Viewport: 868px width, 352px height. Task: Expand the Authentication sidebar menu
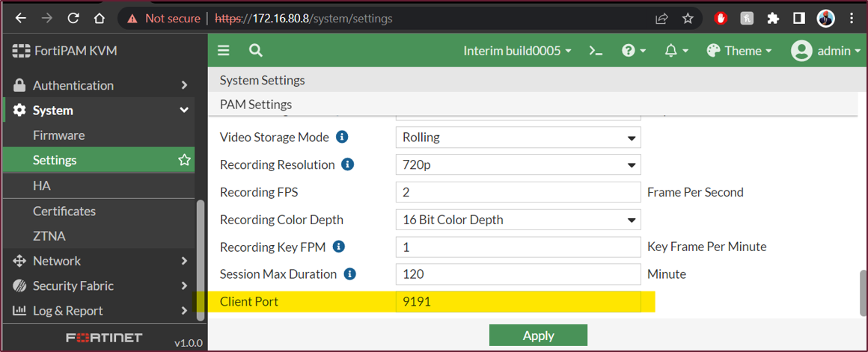pos(97,85)
